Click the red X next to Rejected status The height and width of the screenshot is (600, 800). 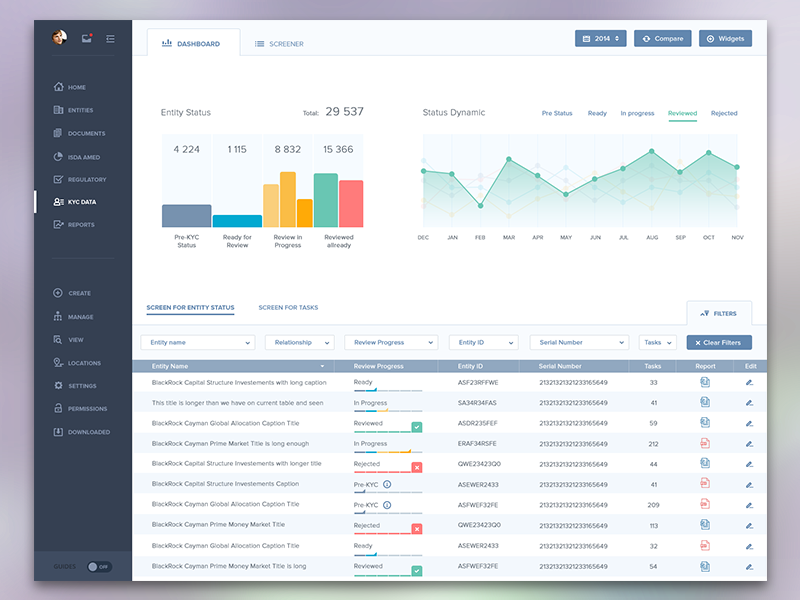(x=418, y=466)
